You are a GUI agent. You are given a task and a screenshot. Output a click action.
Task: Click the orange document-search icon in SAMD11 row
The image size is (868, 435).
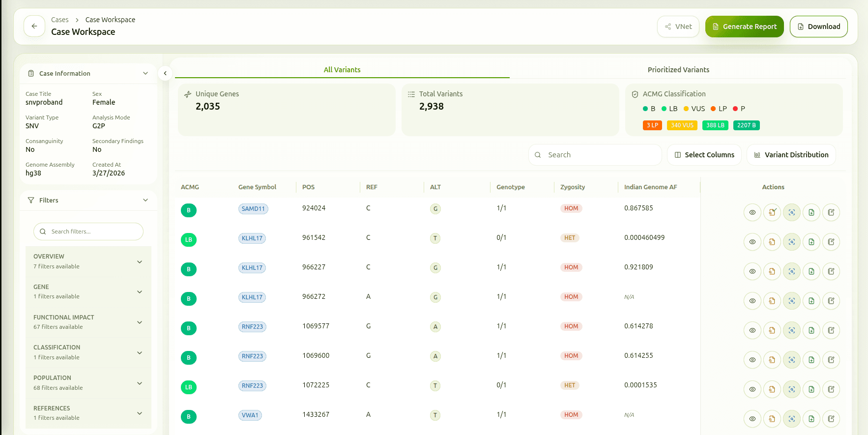pos(772,212)
